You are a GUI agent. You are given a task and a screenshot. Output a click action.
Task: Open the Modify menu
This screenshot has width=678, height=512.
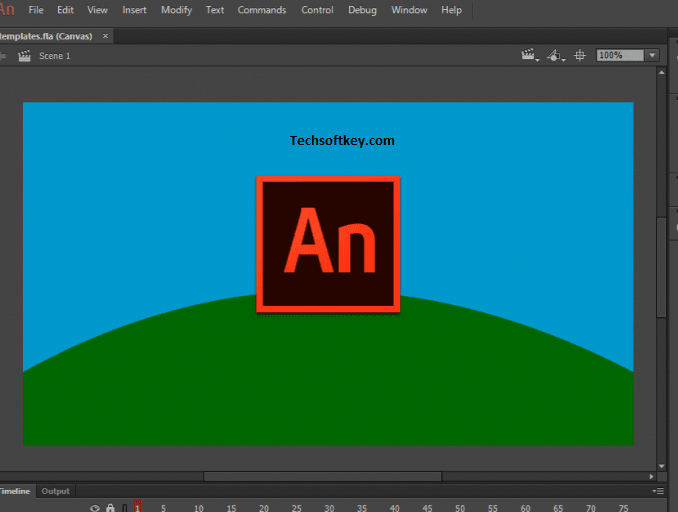pos(176,10)
